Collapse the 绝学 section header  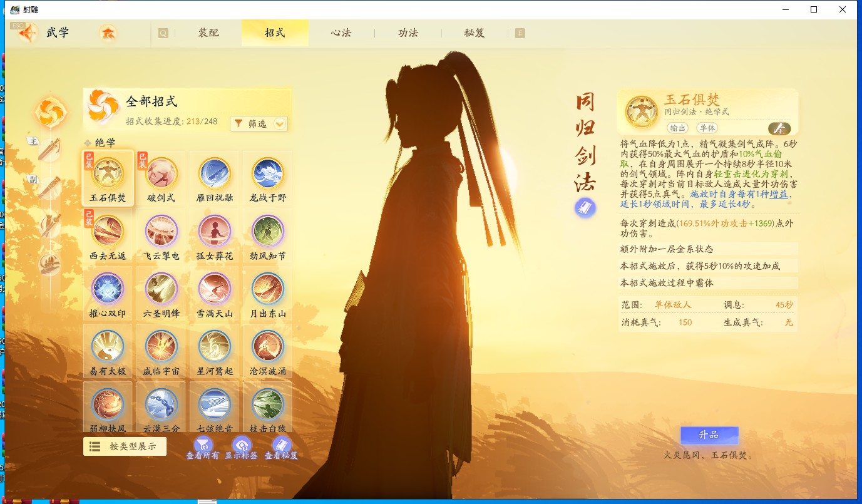click(101, 143)
